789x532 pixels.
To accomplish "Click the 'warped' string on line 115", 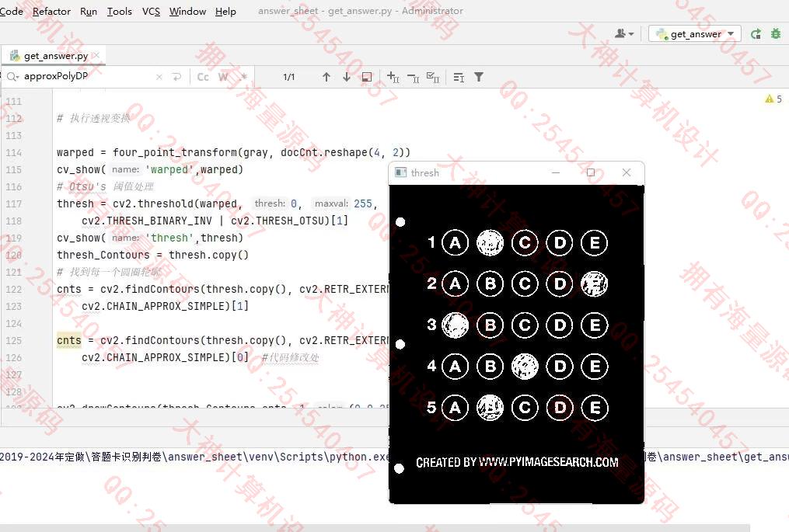I will click(169, 169).
